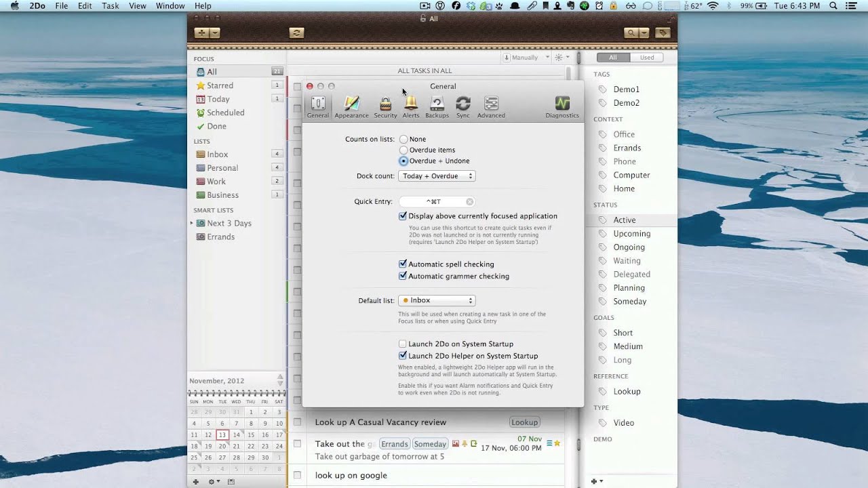This screenshot has height=488, width=868.
Task: Open the search options dropdown arrow
Action: [x=644, y=33]
